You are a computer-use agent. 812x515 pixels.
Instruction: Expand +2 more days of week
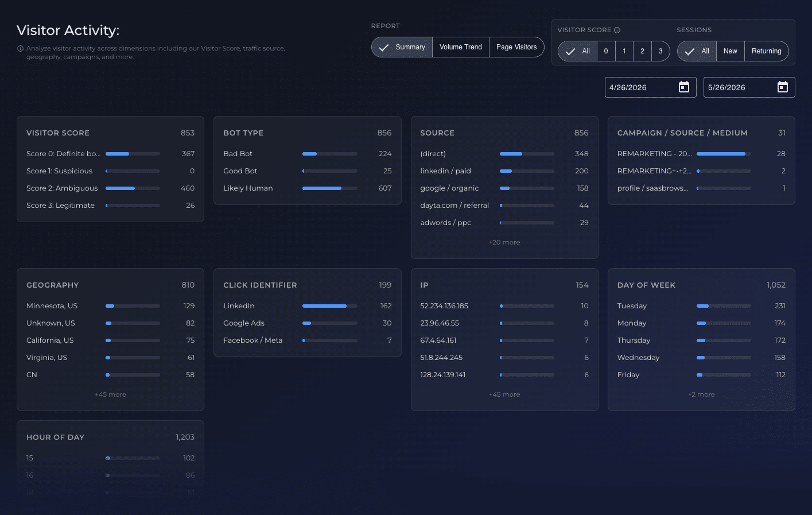[x=701, y=394]
